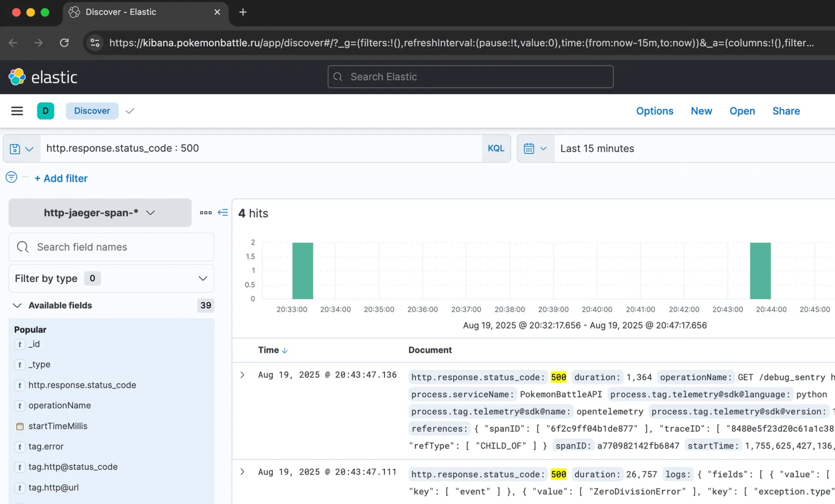
Task: Click the saved query disk icon
Action: tap(15, 149)
